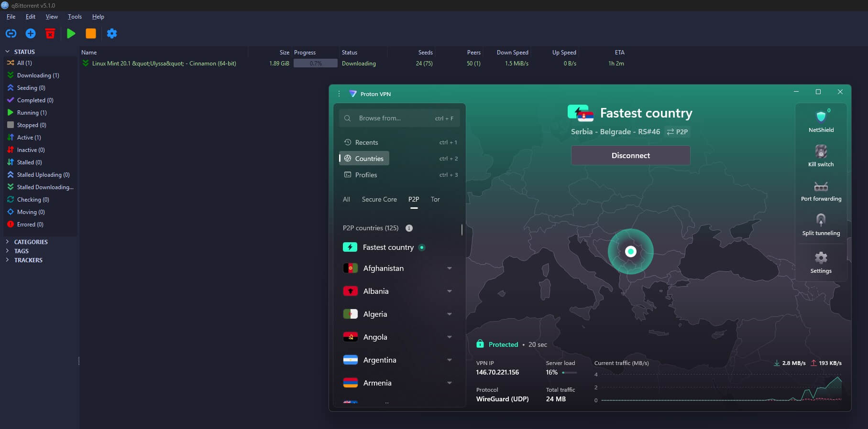This screenshot has height=429, width=868.
Task: Click the qBittorrent app icon in title bar
Action: tap(5, 5)
